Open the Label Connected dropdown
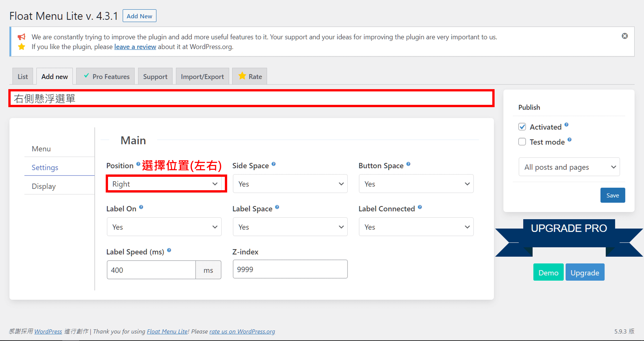Screen dimensions: 644x341 tap(416, 227)
